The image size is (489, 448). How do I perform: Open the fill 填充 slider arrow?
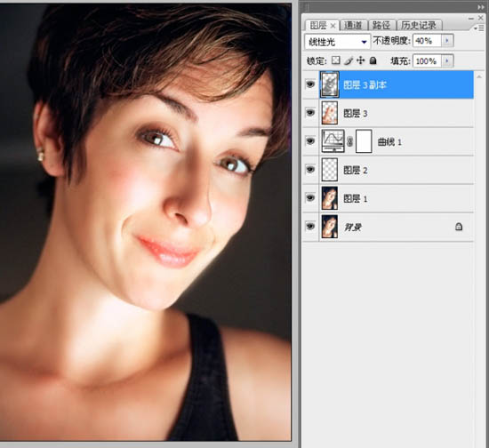click(x=447, y=60)
